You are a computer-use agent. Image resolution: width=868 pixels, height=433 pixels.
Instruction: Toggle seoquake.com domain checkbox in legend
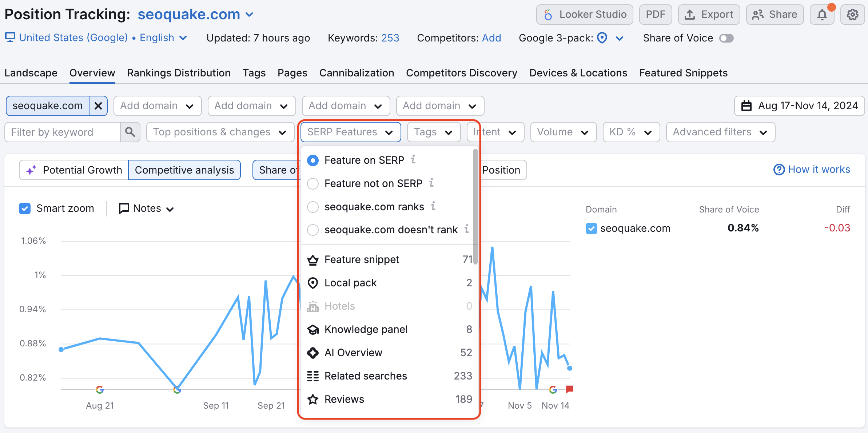tap(592, 229)
